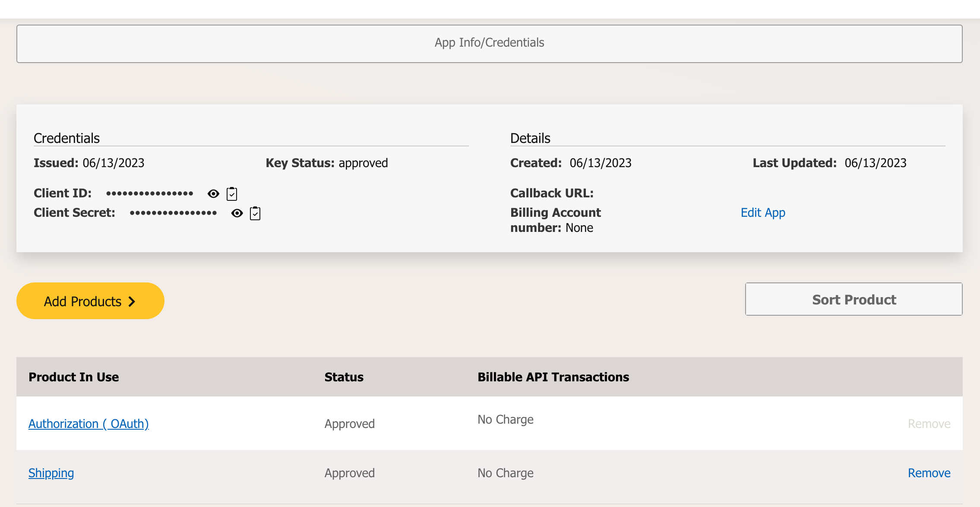Open the Shipping product link

pos(51,473)
